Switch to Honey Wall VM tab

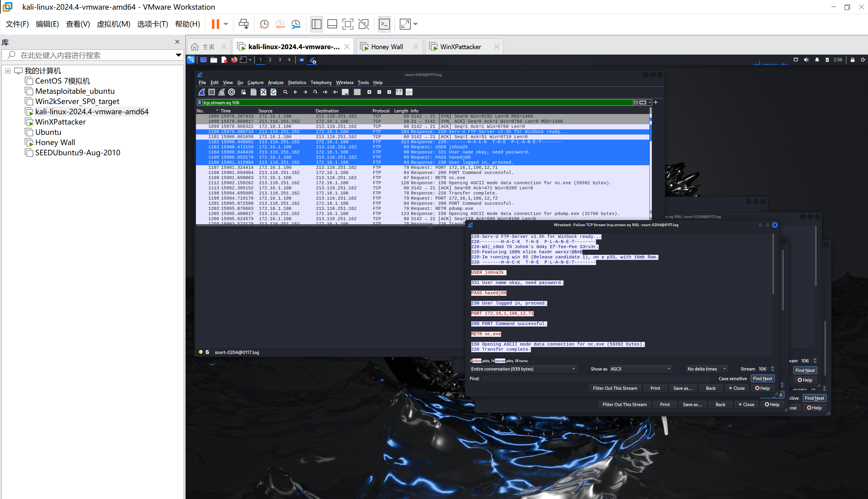tap(387, 47)
